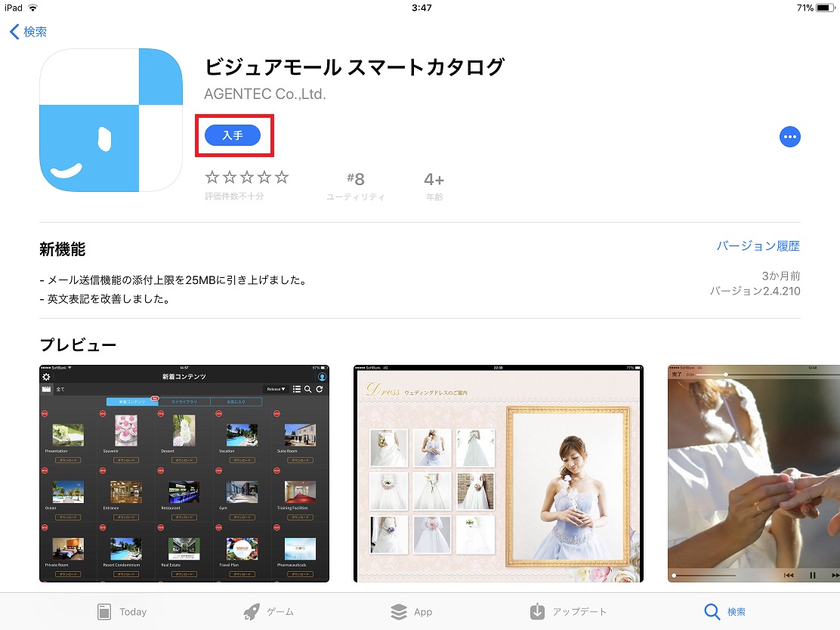Open the App tab
The height and width of the screenshot is (630, 840).
pyautogui.click(x=412, y=612)
